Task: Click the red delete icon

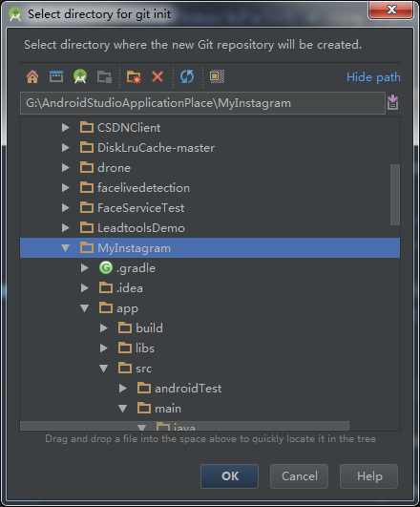Action: (157, 76)
